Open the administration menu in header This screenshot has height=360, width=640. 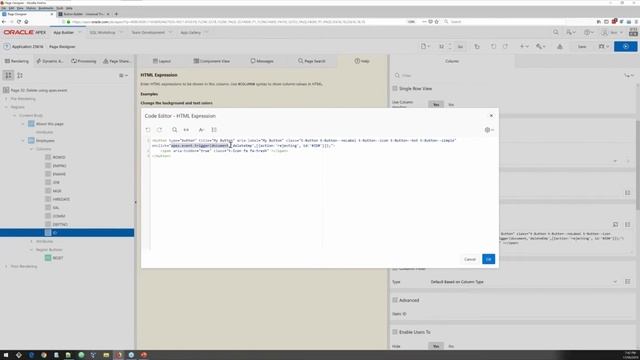[x=571, y=32]
